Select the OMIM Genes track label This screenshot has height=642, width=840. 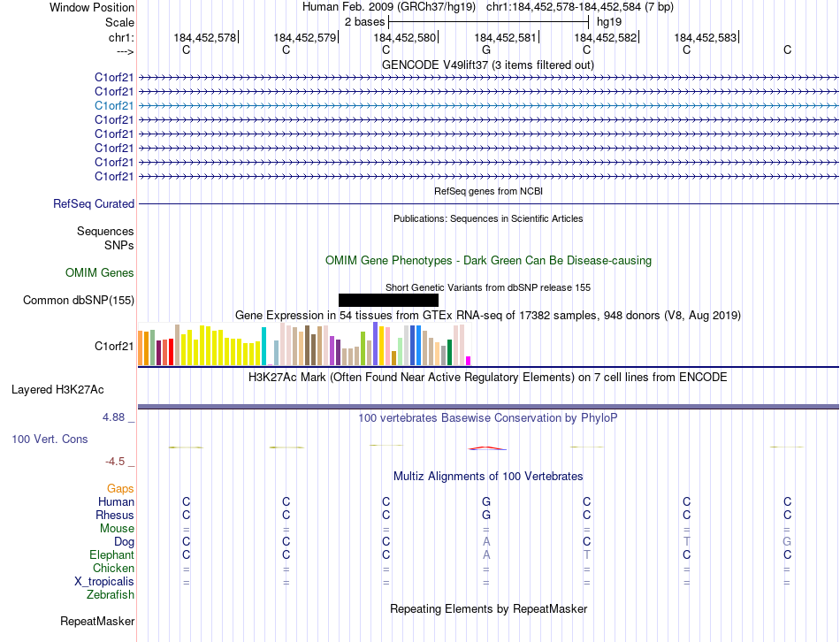coord(99,273)
